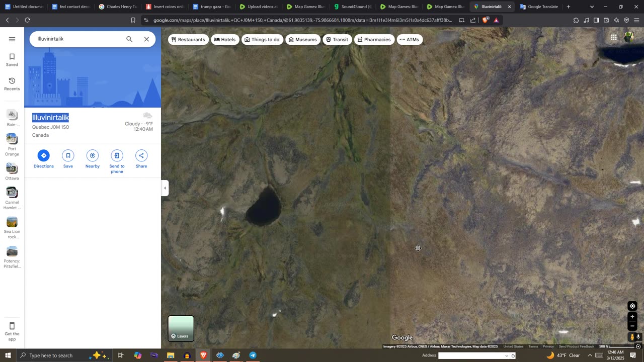Open the Brave Wallet icon
Screen dimensions: 644x362
pyautogui.click(x=606, y=20)
